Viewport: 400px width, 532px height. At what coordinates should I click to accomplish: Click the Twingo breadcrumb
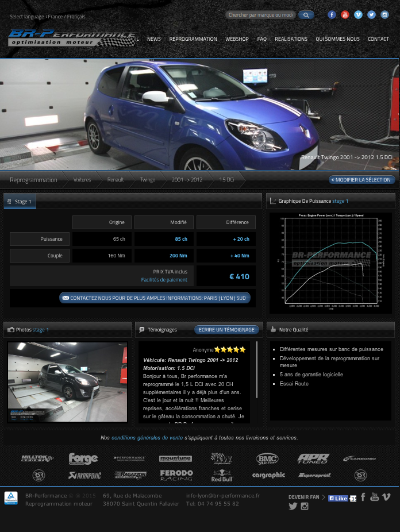(x=148, y=180)
